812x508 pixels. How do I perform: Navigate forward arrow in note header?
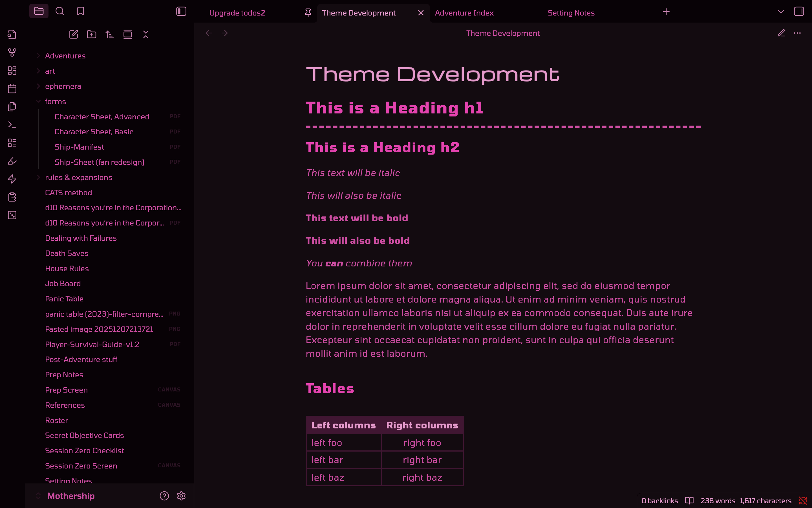point(225,33)
